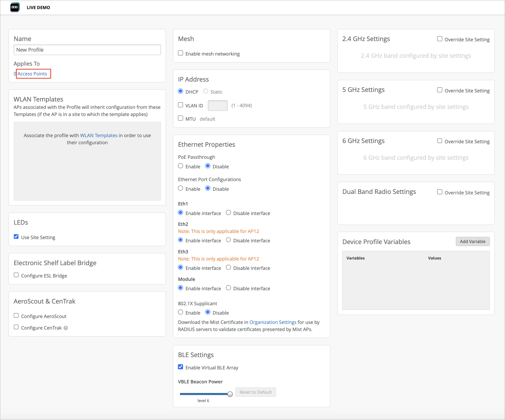Select Enable for PoE Passthrough
This screenshot has width=505, height=420.
click(181, 166)
